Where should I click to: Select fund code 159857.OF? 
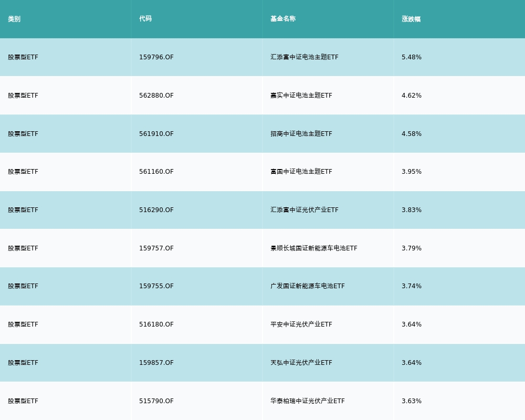pyautogui.click(x=156, y=363)
